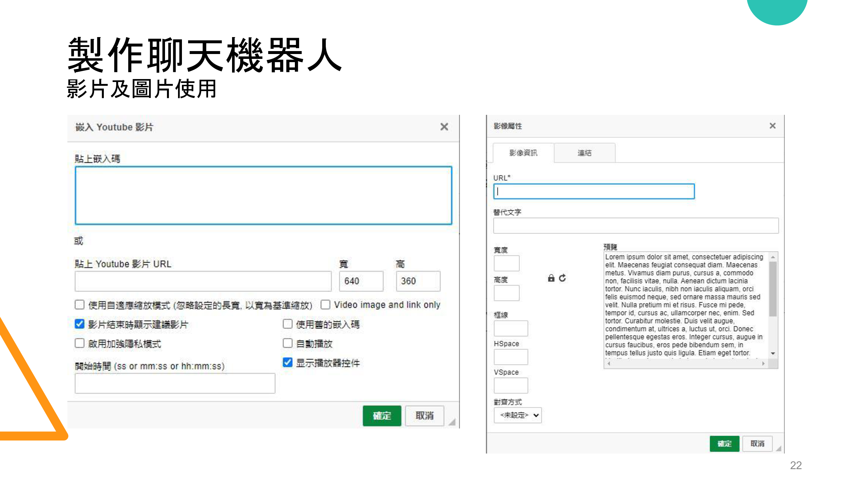868x488 pixels.
Task: Click the lock ratio icon
Action: click(x=551, y=278)
